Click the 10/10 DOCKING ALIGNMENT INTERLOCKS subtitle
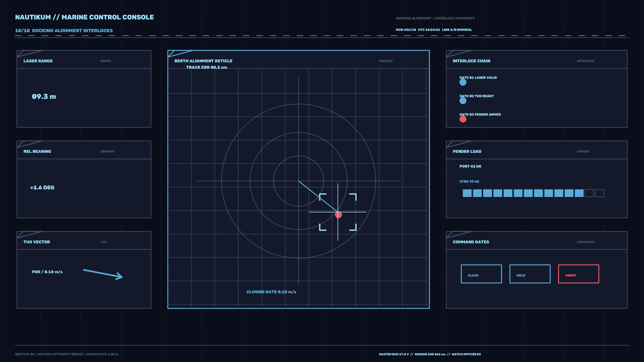The height and width of the screenshot is (362, 644). (64, 31)
